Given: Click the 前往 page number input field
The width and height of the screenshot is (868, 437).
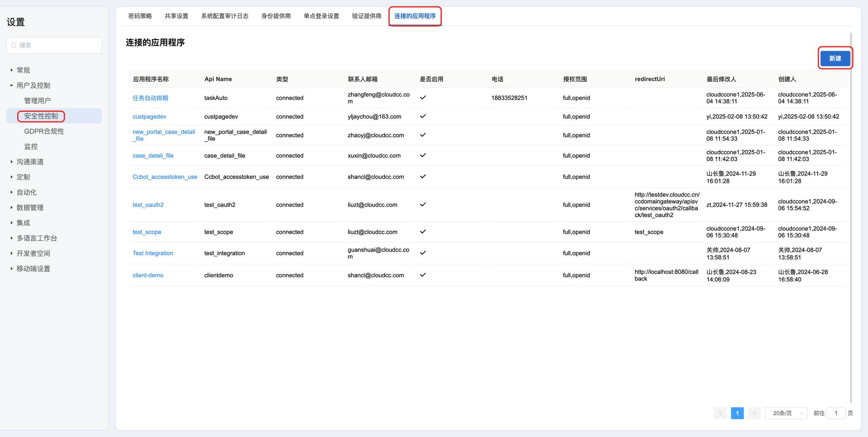Looking at the screenshot, I should coord(835,413).
